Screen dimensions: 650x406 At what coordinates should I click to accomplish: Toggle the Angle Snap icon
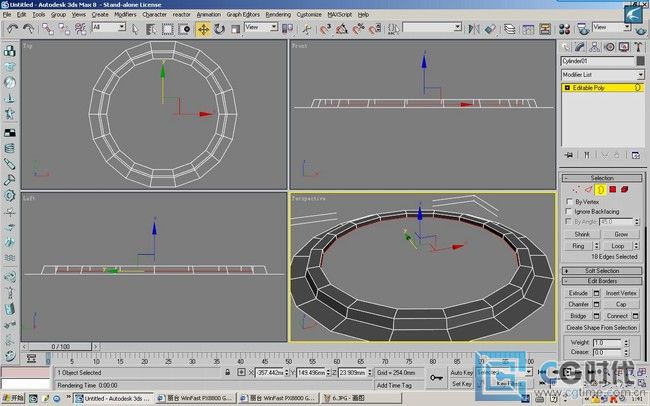click(342, 29)
